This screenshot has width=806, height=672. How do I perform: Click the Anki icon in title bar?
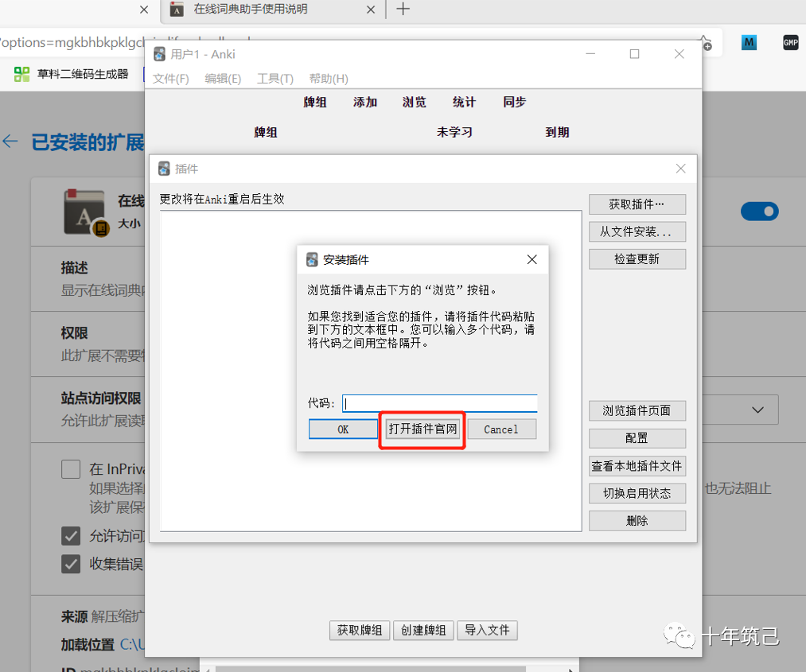[160, 54]
